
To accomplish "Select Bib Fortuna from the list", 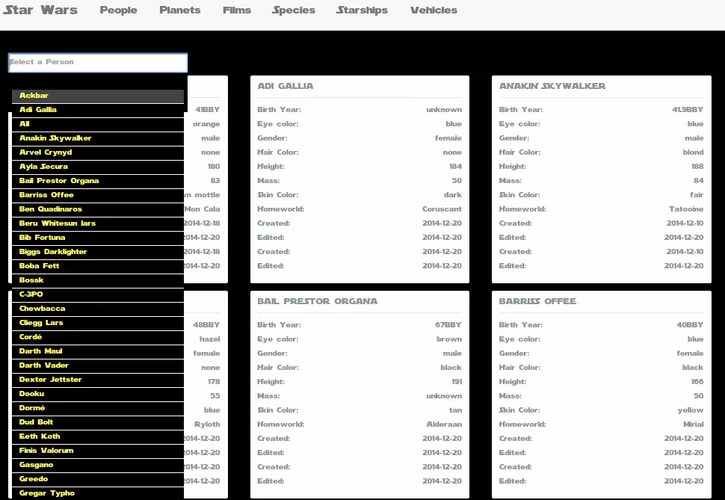I will 98,238.
